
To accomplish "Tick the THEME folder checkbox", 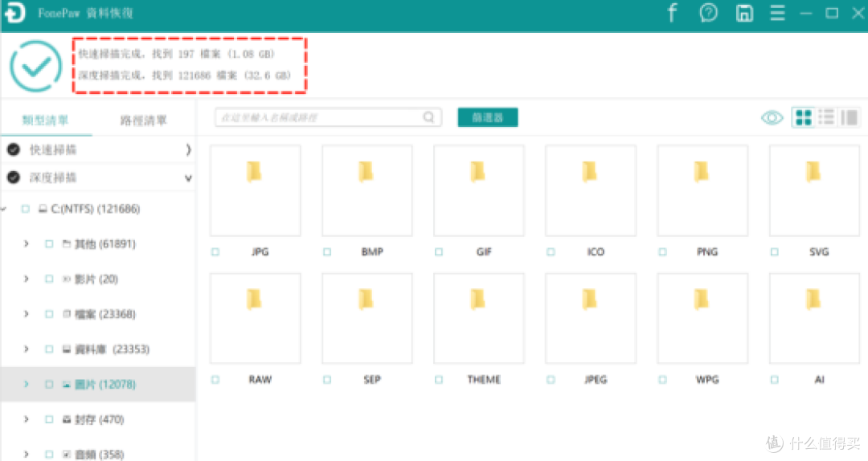I will click(x=439, y=380).
